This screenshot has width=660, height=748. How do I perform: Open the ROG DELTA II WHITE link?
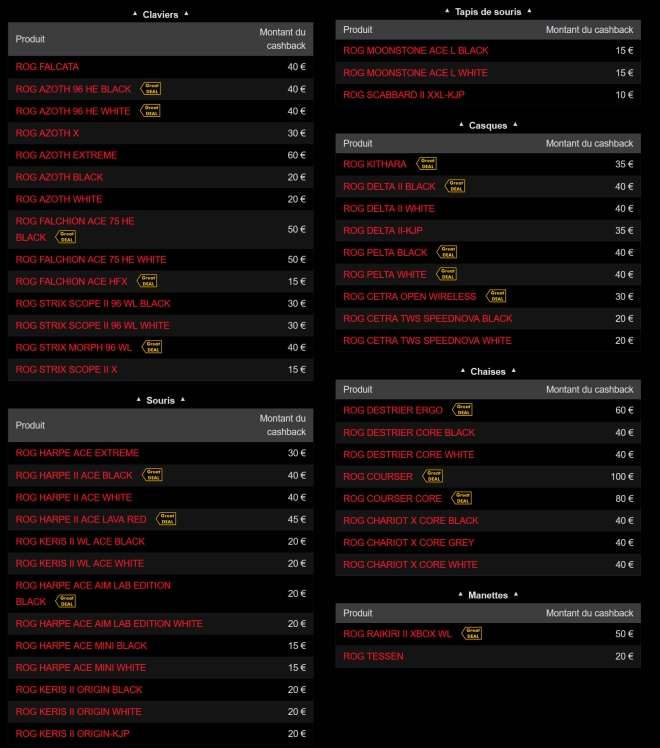coord(389,208)
